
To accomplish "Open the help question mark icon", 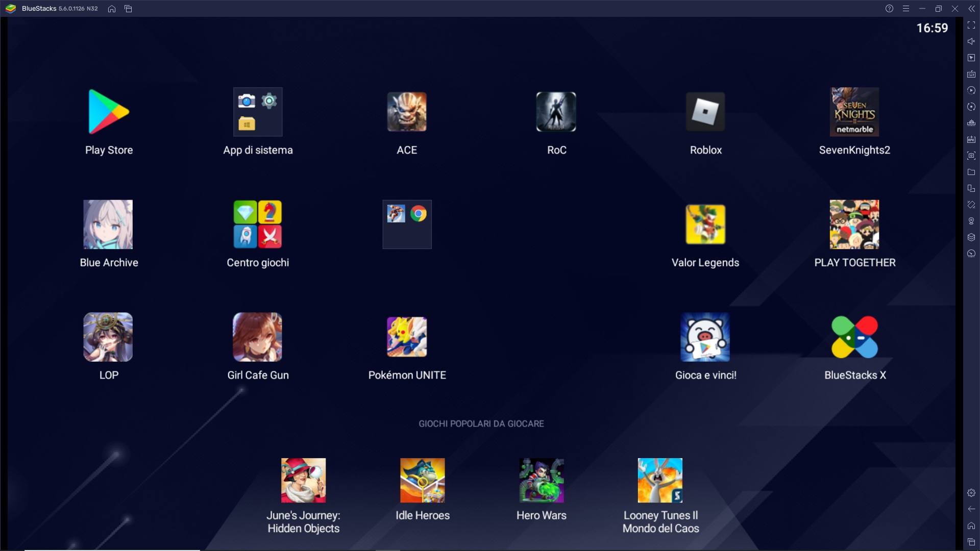I will [x=889, y=9].
